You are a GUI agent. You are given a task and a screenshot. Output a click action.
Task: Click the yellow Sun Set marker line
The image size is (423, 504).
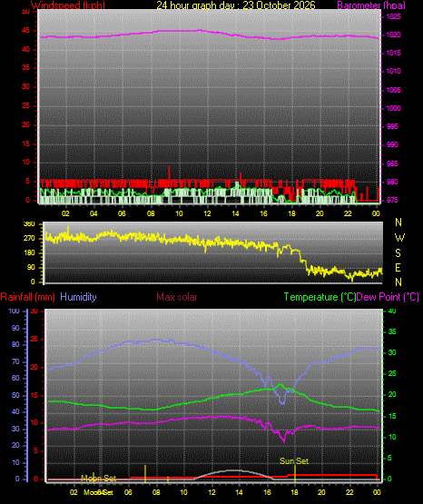click(x=295, y=474)
